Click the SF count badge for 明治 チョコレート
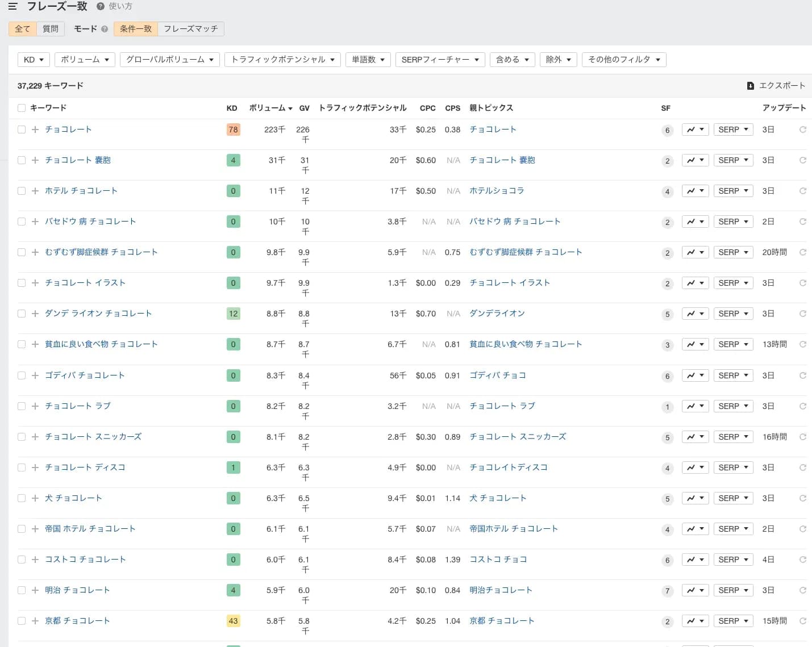The width and height of the screenshot is (812, 647). pos(668,591)
